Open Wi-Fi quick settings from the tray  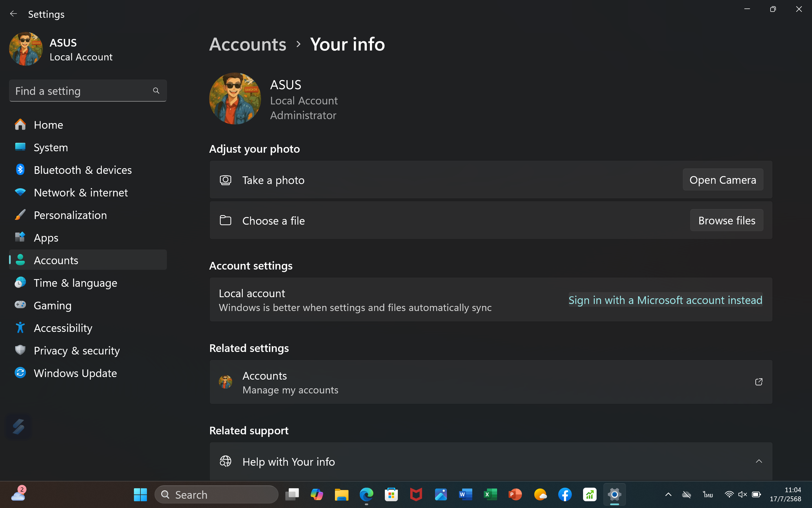729,494
